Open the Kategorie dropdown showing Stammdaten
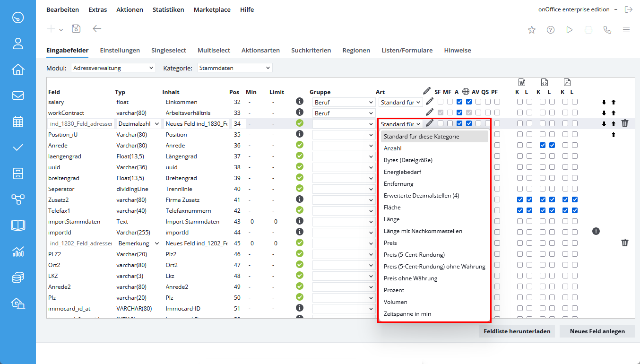 pos(234,68)
